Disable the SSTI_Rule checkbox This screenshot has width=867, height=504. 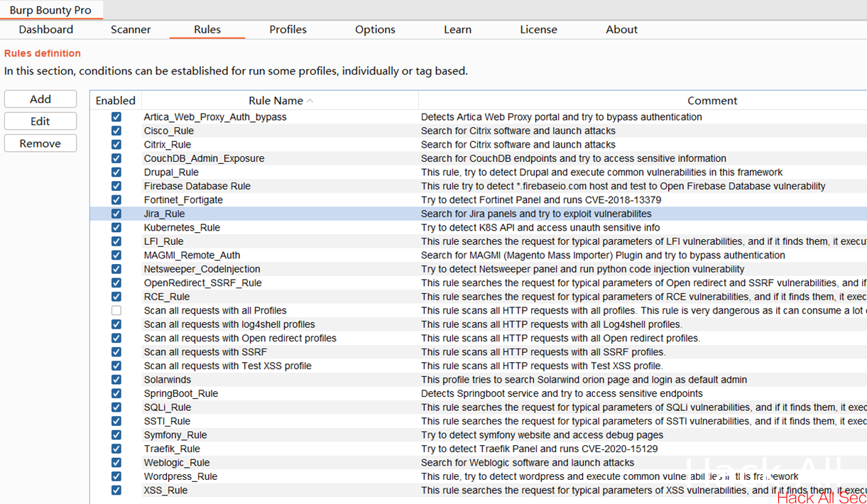tap(116, 422)
